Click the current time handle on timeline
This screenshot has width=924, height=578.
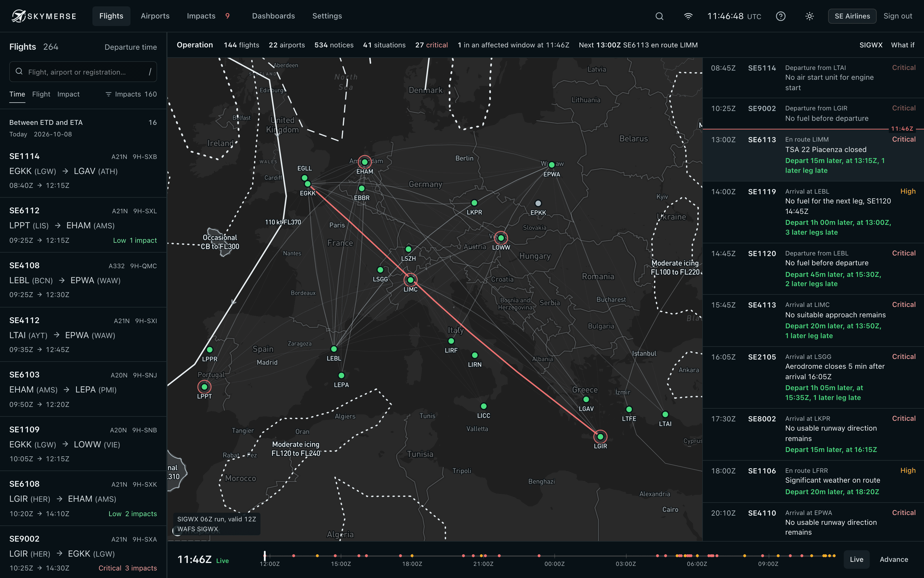(264, 555)
